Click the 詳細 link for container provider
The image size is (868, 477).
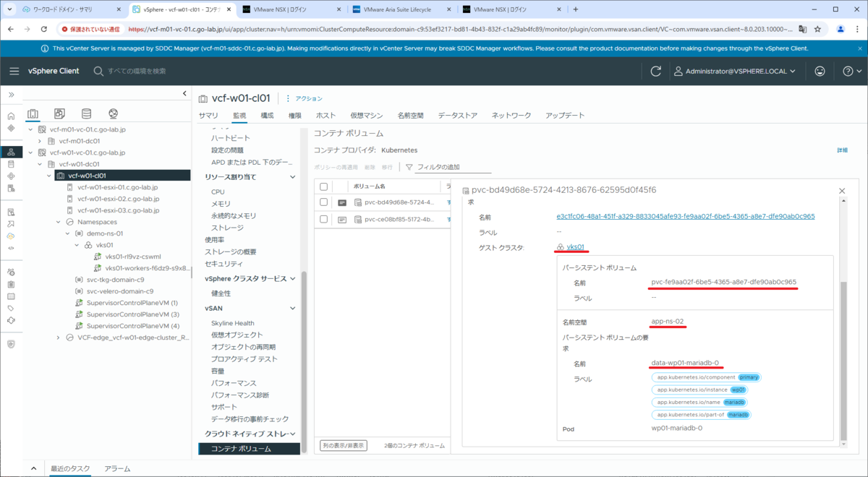[842, 150]
